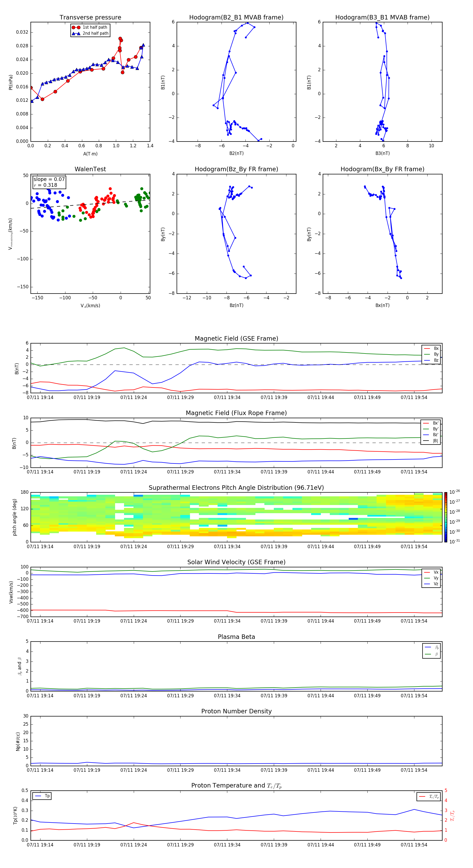The width and height of the screenshot is (473, 868).
Task: Click the 'Tp(10^6K)' y-axis label
Action: click(x=15, y=815)
